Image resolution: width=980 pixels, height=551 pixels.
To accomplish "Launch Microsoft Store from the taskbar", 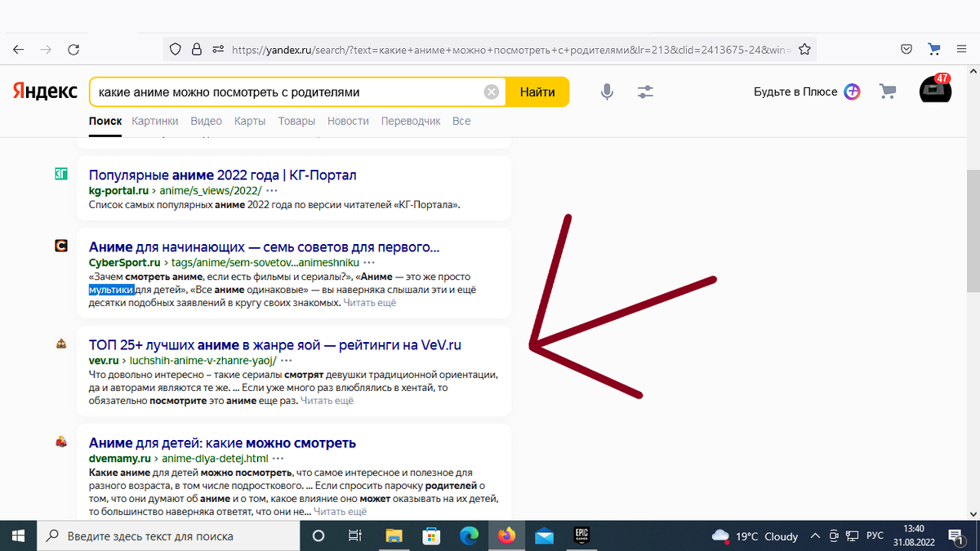I will click(431, 536).
